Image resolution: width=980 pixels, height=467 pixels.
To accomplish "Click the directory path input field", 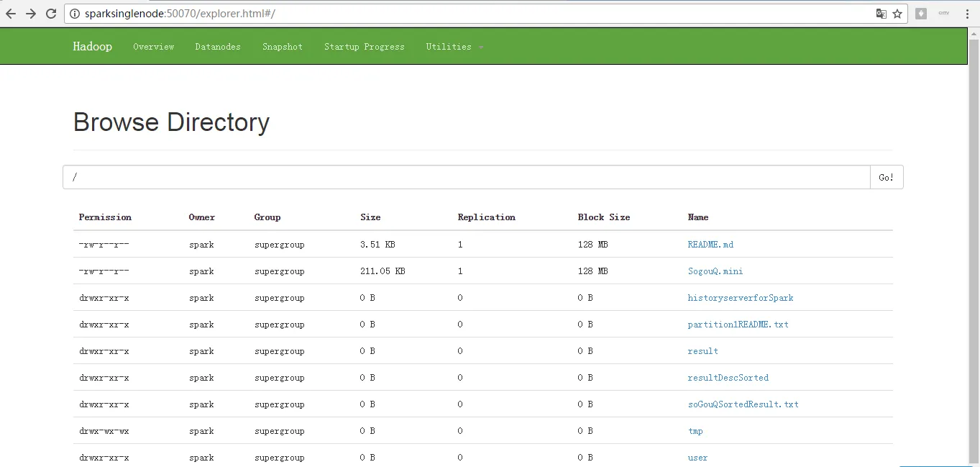I will pos(467,177).
